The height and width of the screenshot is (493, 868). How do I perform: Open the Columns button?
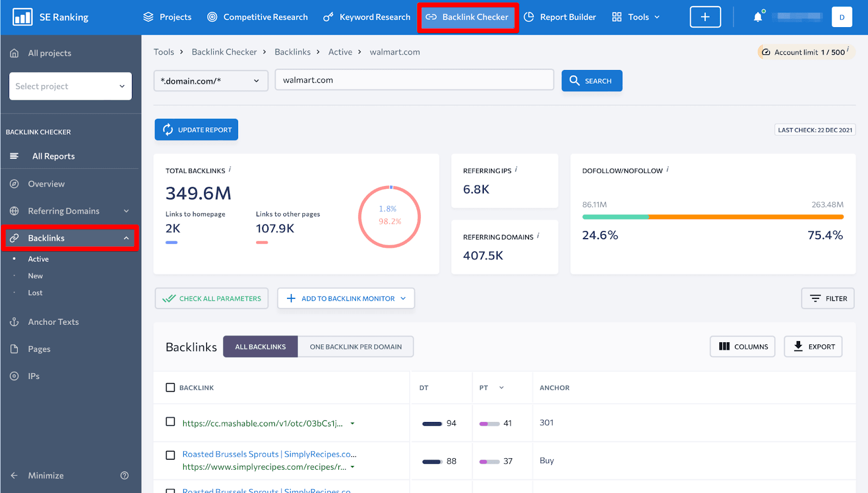[743, 347]
